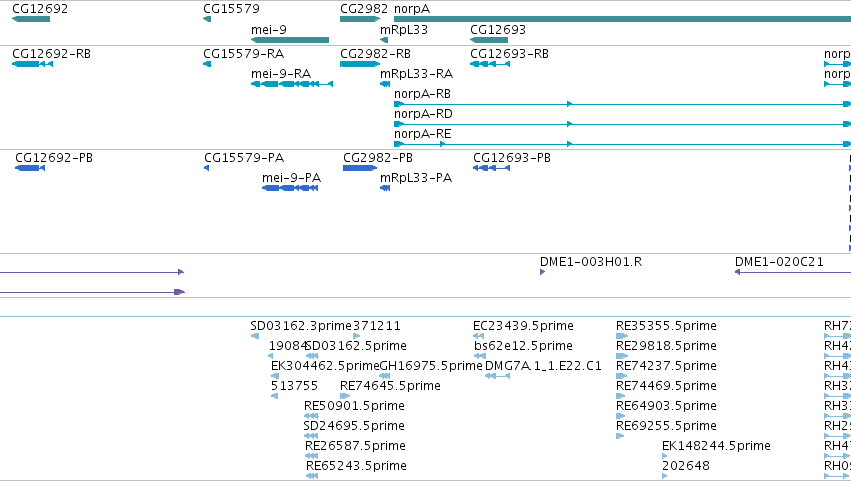The height and width of the screenshot is (481, 851).
Task: Select the RE35355.5prime EST label
Action: (666, 326)
